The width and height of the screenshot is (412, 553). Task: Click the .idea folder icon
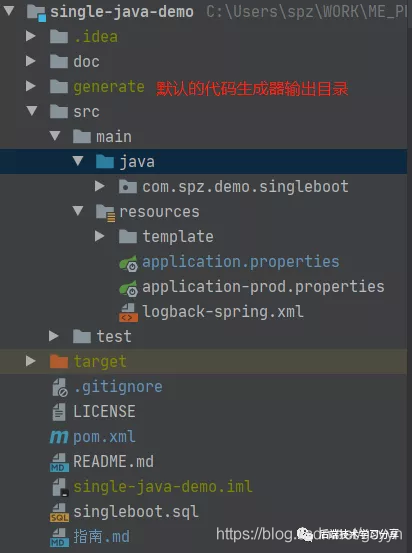click(59, 36)
